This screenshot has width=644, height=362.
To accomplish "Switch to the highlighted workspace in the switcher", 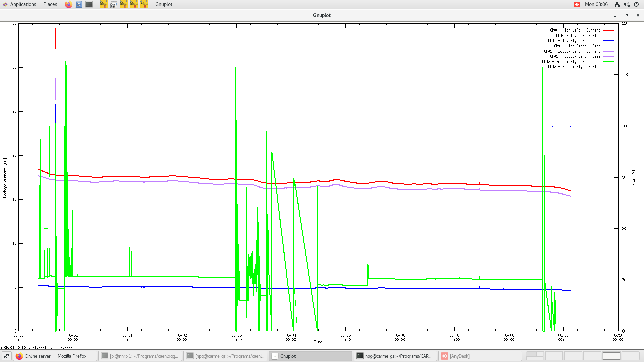I will (x=611, y=356).
